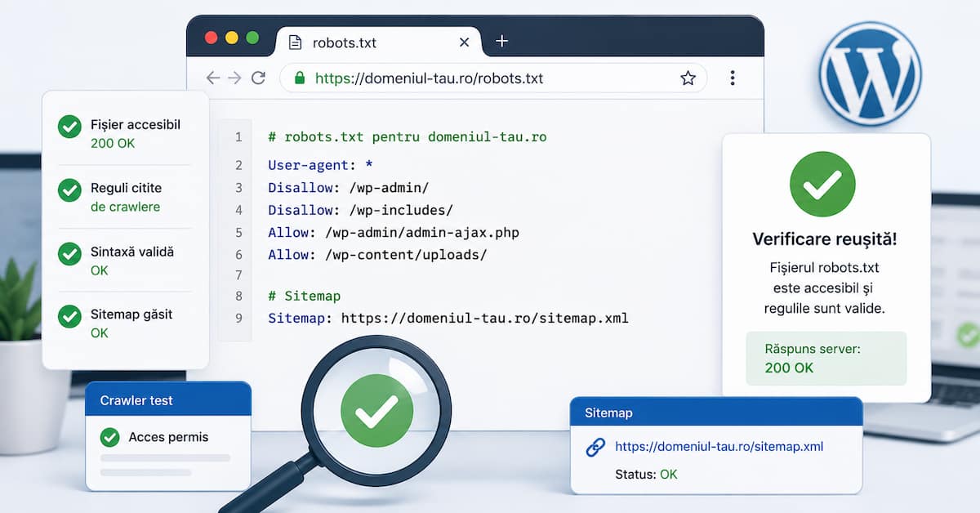Click the 'Verificare reușită!' heading
Viewport: 980px width, 513px height.
(825, 239)
